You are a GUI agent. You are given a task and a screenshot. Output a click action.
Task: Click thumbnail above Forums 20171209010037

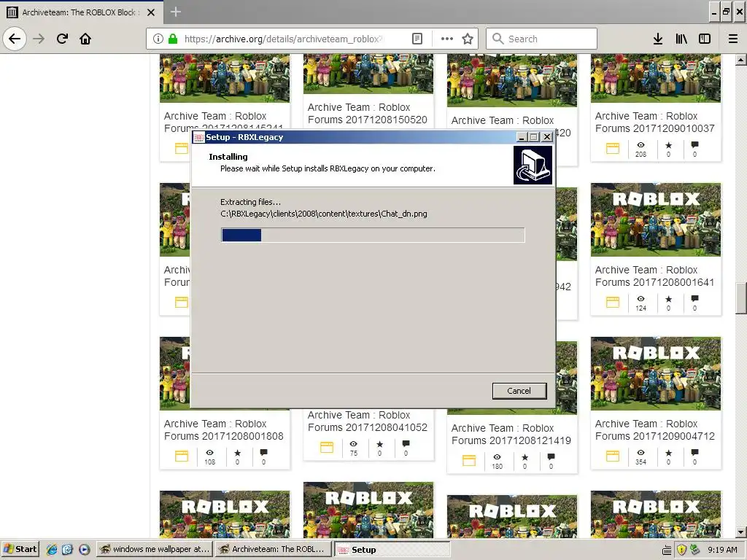(x=656, y=78)
